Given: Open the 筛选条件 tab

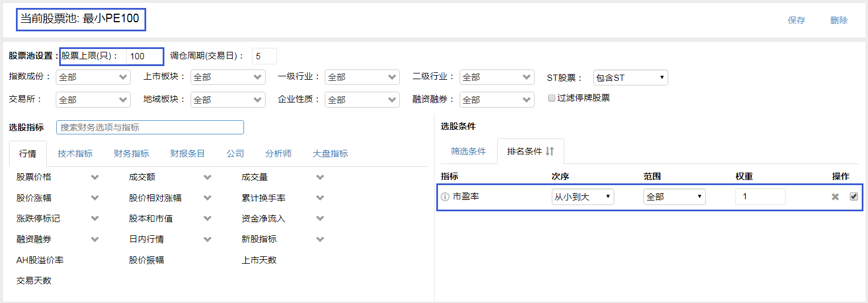Looking at the screenshot, I should tap(469, 151).
